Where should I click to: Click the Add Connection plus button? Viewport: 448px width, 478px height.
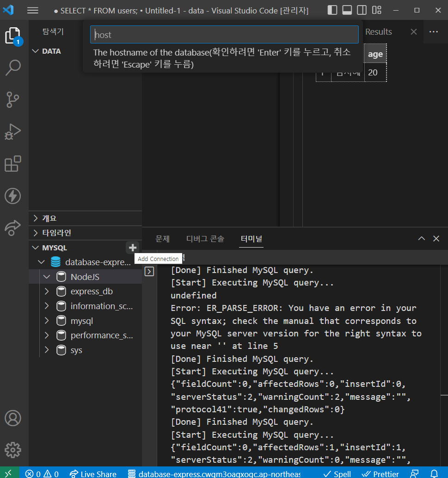(133, 248)
